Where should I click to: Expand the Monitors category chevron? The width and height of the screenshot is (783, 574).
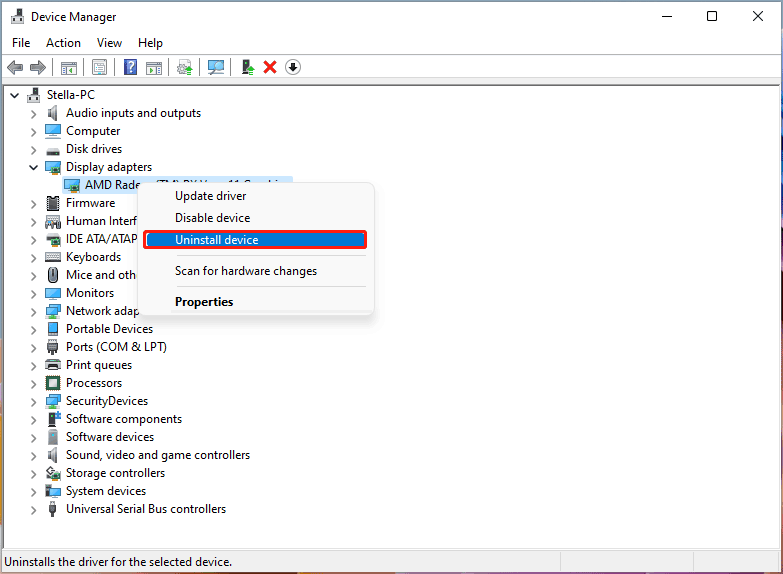33,294
